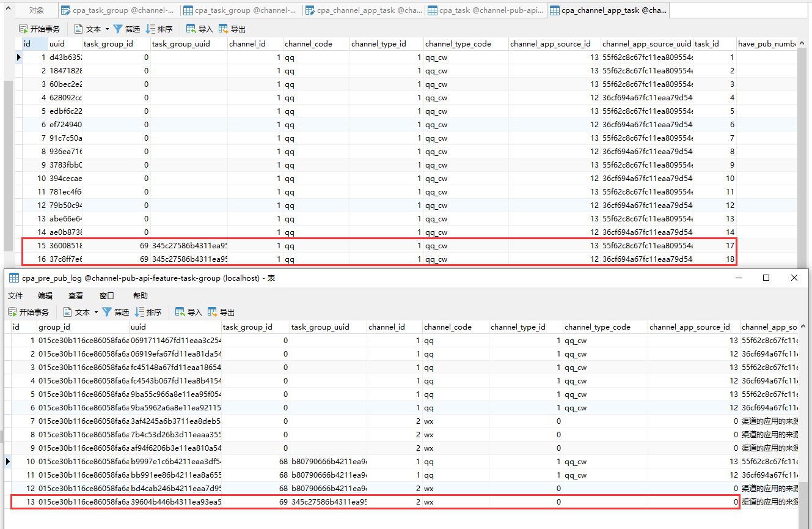The width and height of the screenshot is (812, 529).
Task: Open the 帮助 menu
Action: (141, 295)
